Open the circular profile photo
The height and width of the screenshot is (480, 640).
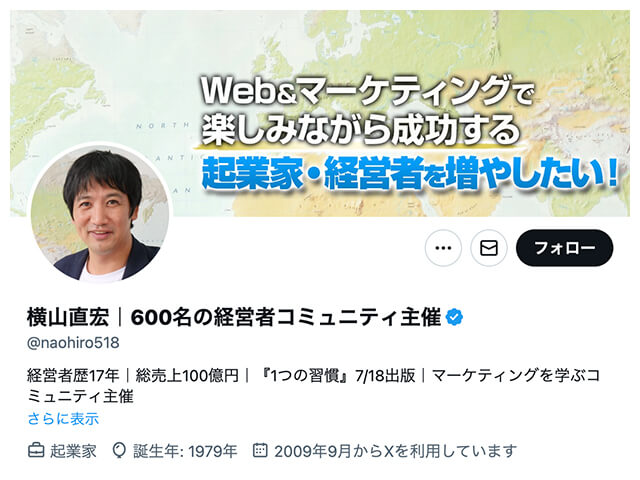click(100, 213)
